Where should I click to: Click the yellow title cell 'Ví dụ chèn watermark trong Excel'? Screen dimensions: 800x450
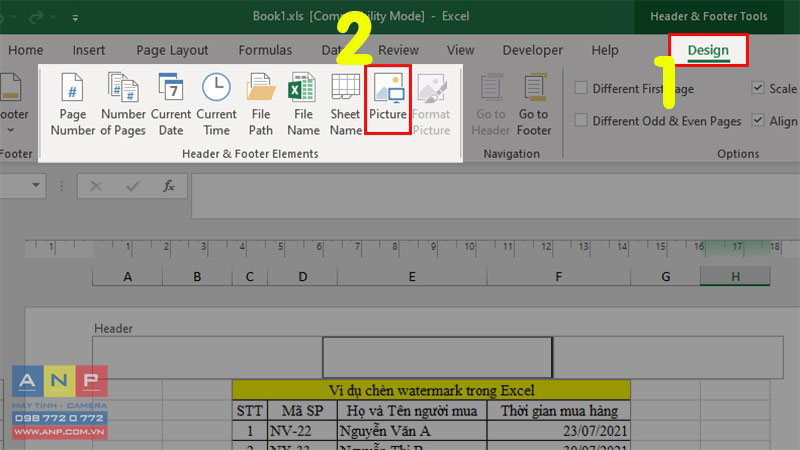(431, 390)
